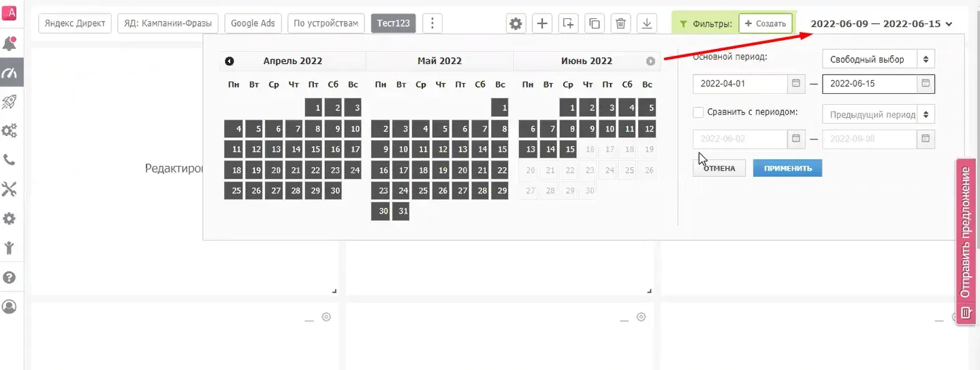
Task: Delete dashboard using the trash icon
Action: point(620,23)
